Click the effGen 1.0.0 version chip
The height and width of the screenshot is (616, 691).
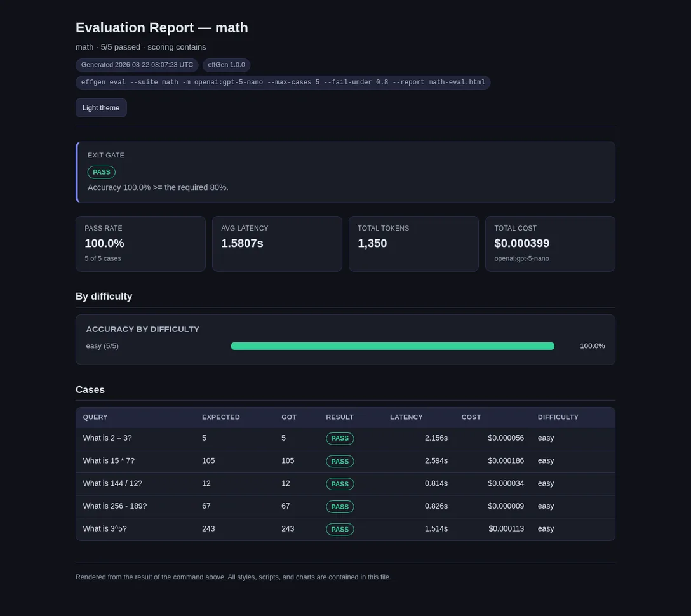pos(227,65)
